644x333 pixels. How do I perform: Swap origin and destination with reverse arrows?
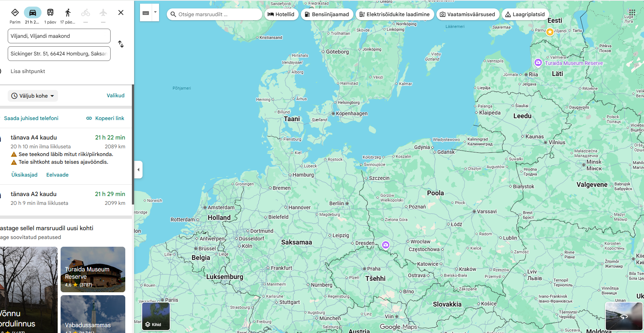coord(121,44)
